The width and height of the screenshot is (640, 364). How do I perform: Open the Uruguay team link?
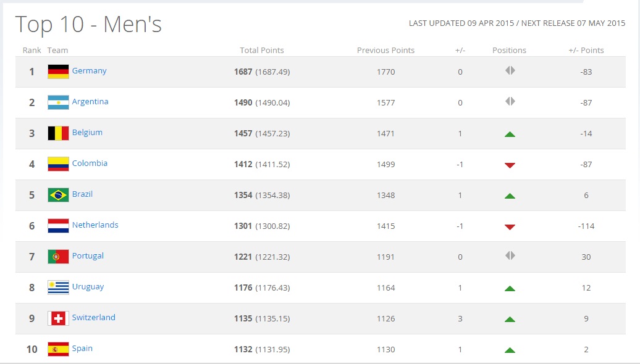point(88,287)
